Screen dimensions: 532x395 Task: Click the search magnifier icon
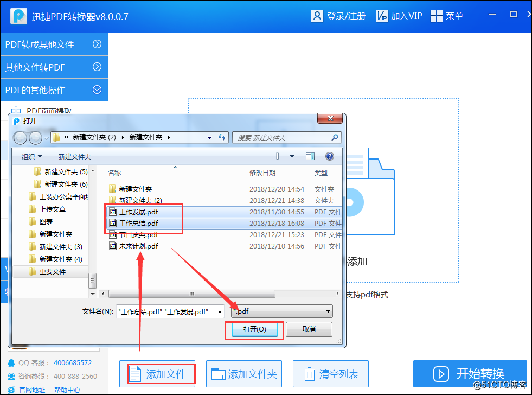pos(335,137)
